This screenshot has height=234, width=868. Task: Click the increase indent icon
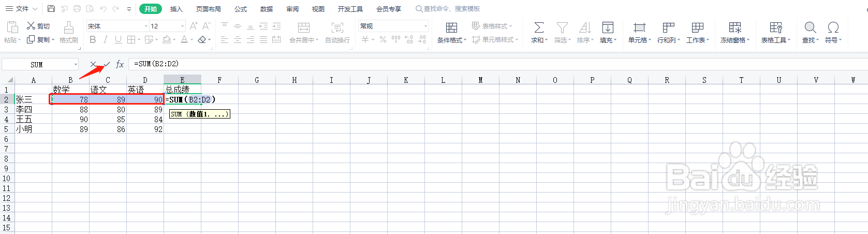pyautogui.click(x=276, y=26)
